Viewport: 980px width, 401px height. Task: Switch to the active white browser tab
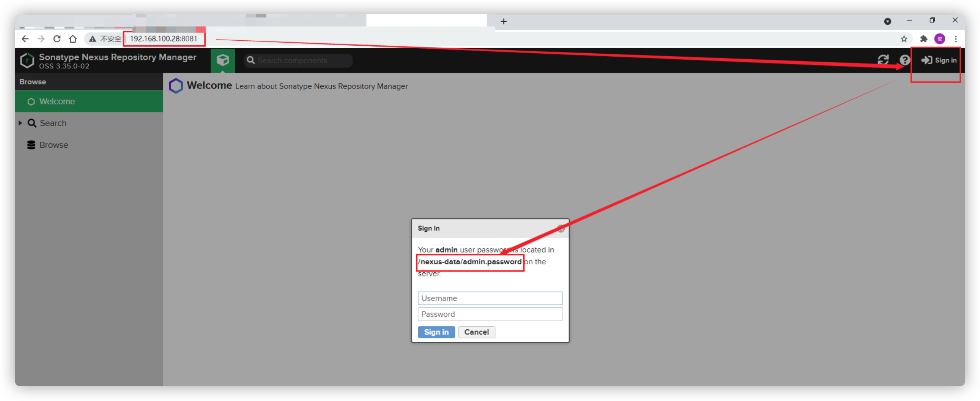click(426, 21)
